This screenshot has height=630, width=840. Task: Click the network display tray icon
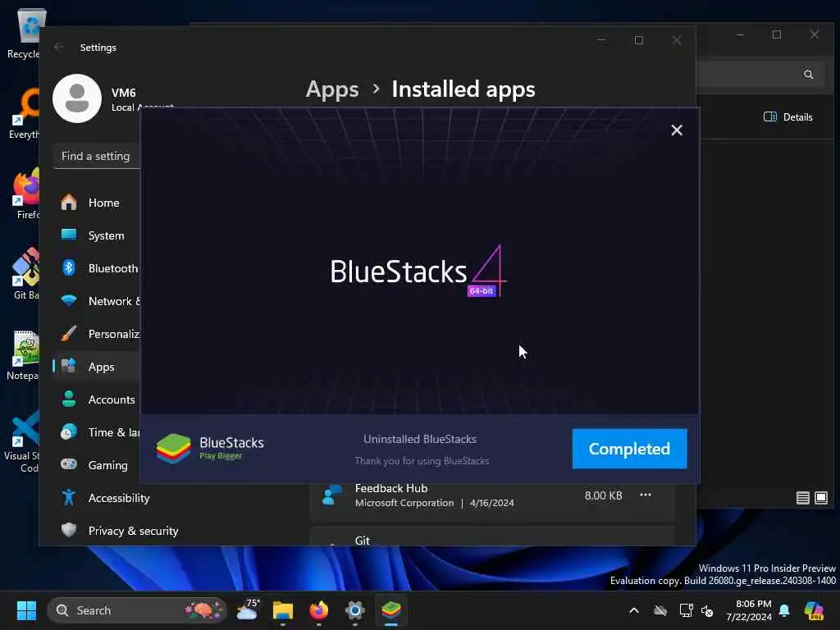pyautogui.click(x=686, y=610)
